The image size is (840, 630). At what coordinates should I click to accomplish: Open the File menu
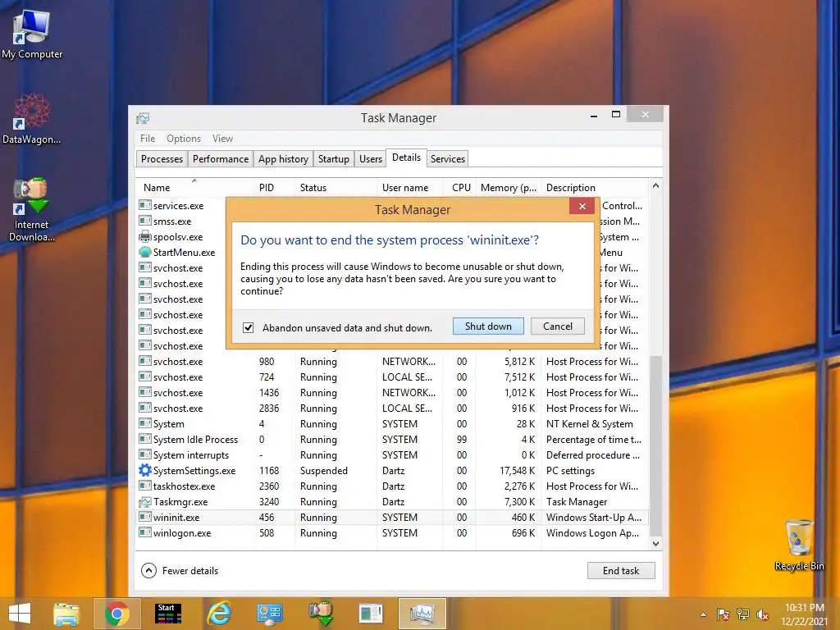(148, 138)
